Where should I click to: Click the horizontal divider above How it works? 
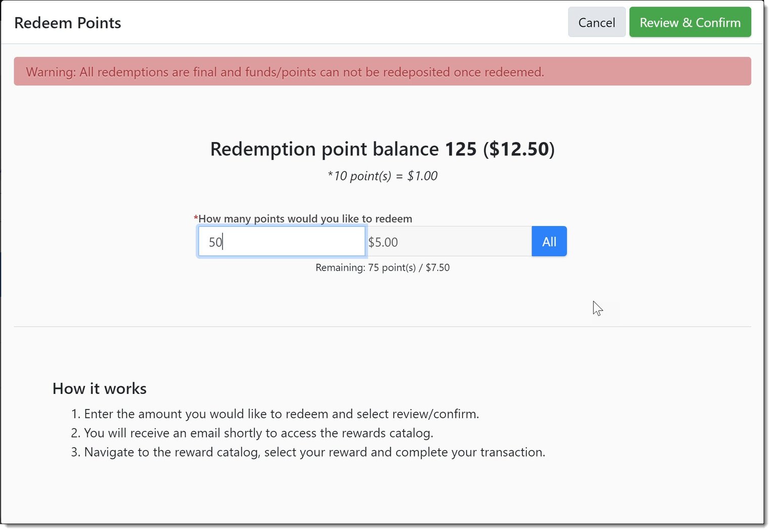coord(382,327)
